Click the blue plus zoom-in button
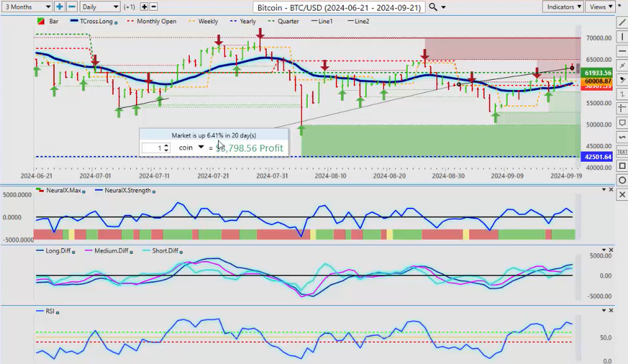The image size is (628, 364). (59, 7)
